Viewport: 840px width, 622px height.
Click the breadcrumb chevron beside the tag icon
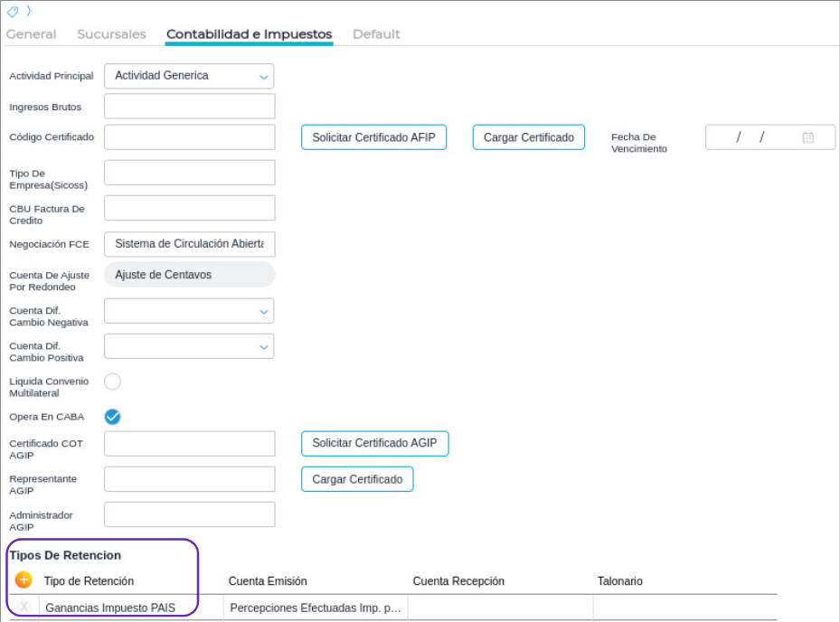point(27,12)
